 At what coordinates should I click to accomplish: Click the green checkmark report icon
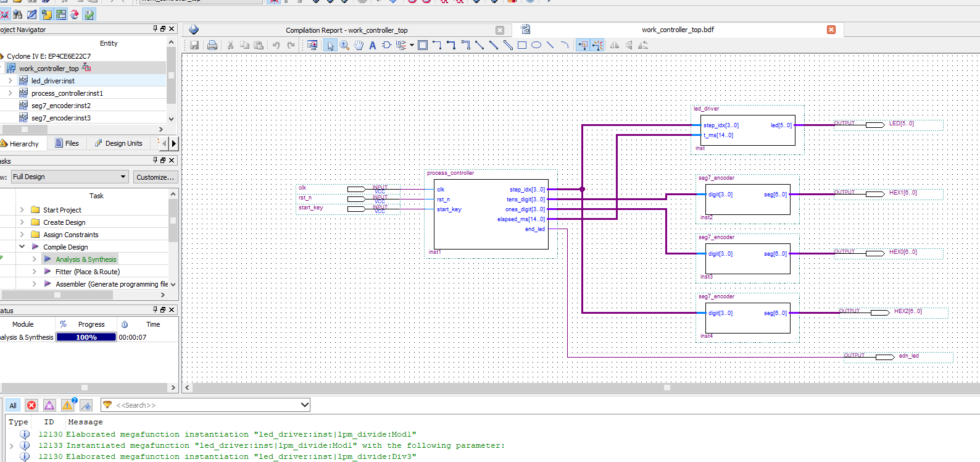point(89,14)
